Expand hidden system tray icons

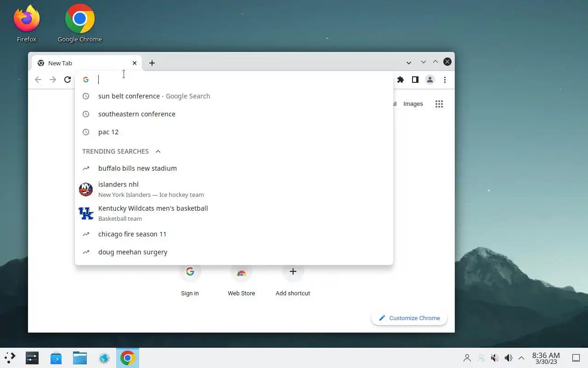click(521, 358)
